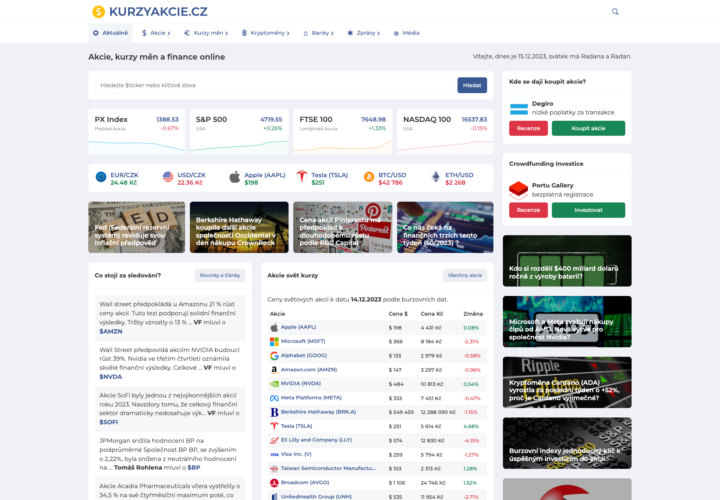Open the NVIDIA (NVDA) stock link
The image size is (720, 500).
[301, 383]
